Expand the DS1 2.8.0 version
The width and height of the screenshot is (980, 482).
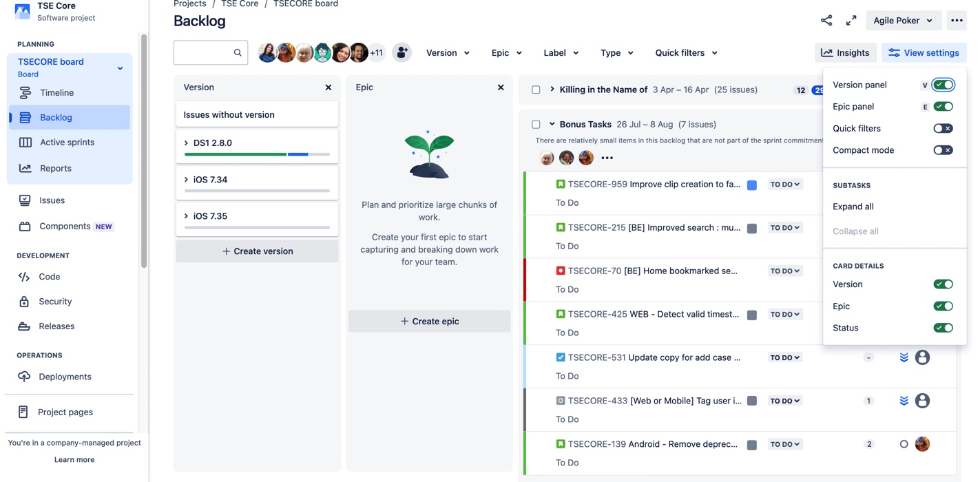point(186,143)
